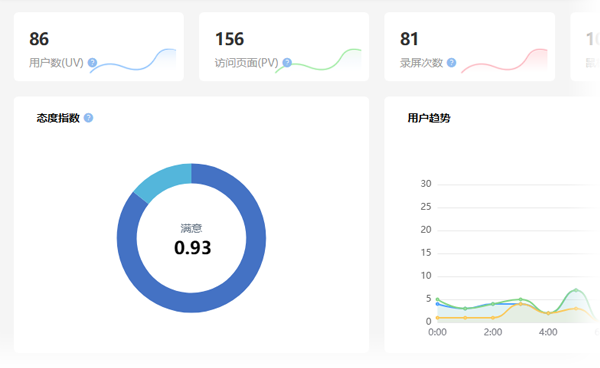Select the 录屏次数 card showing 81
Screen dimensions: 600x368
[x=470, y=47]
